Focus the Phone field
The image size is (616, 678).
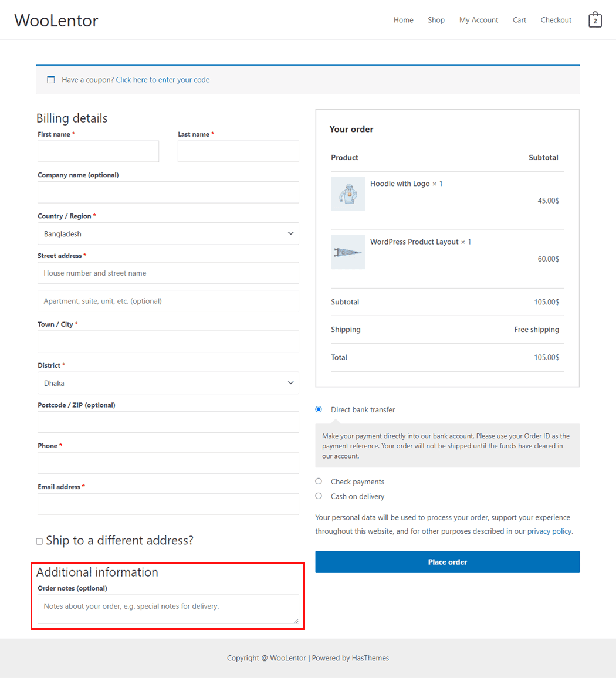click(x=168, y=463)
